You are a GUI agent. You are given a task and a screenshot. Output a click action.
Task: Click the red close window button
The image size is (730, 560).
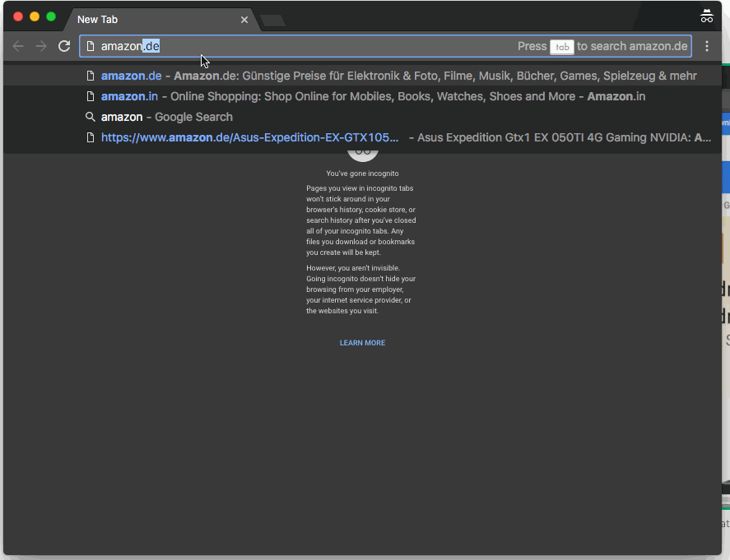click(18, 16)
